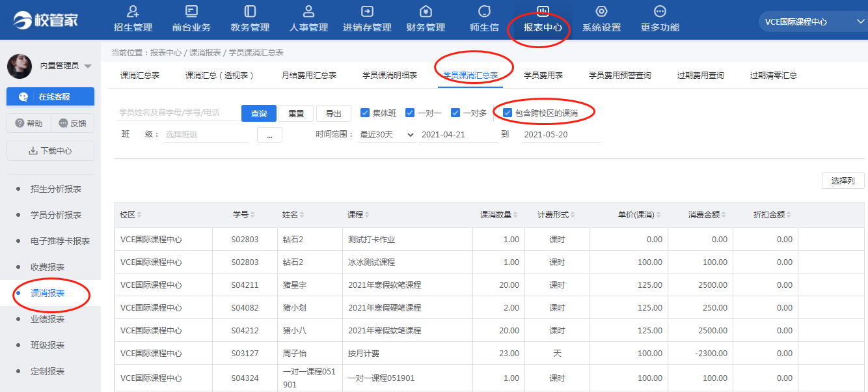Screen dimensions: 868x392
Task: Sort table by 姓名 column arrows
Action: [x=302, y=215]
